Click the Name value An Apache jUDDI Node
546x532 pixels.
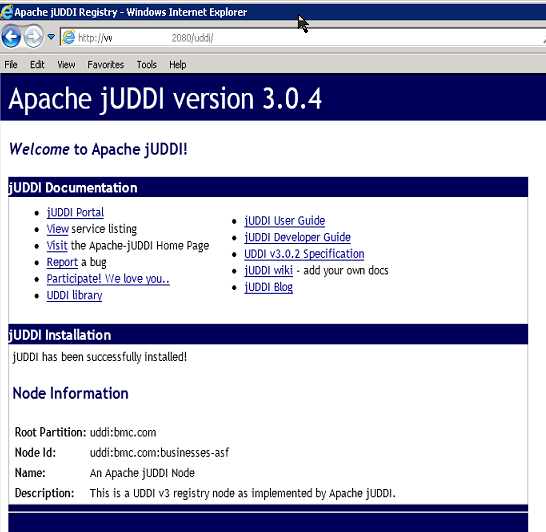(x=142, y=473)
